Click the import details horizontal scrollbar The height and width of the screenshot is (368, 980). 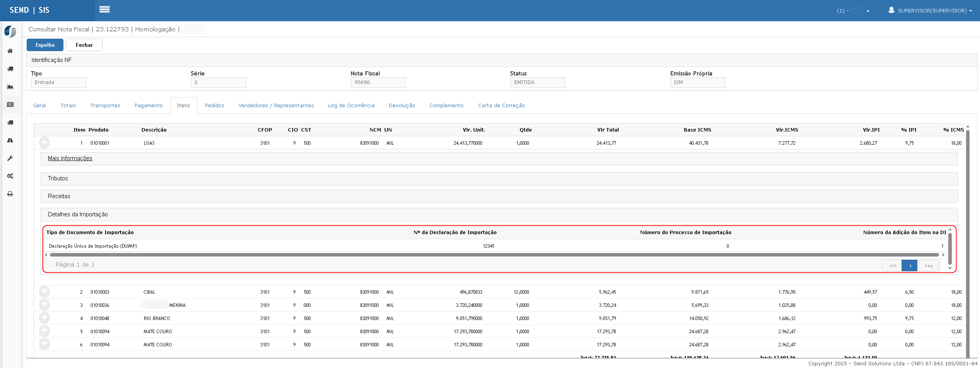tap(494, 255)
